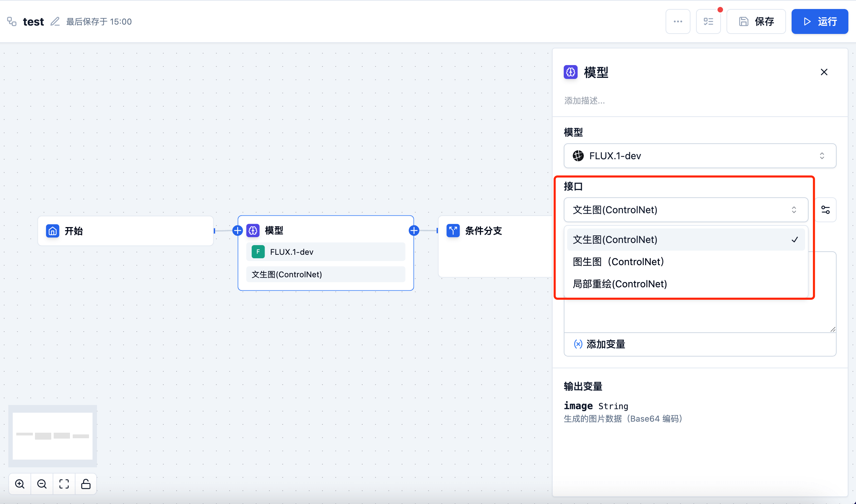Open the three-dots more options menu
856x504 pixels.
678,21
